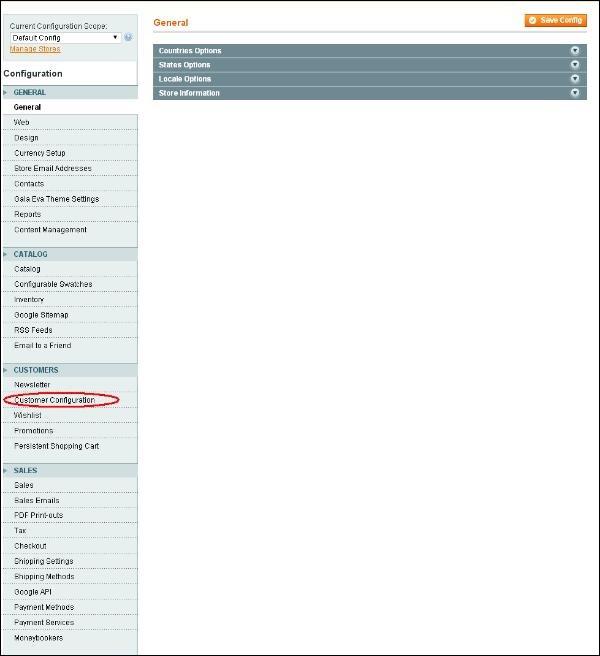Select General in configuration menu

[28, 107]
